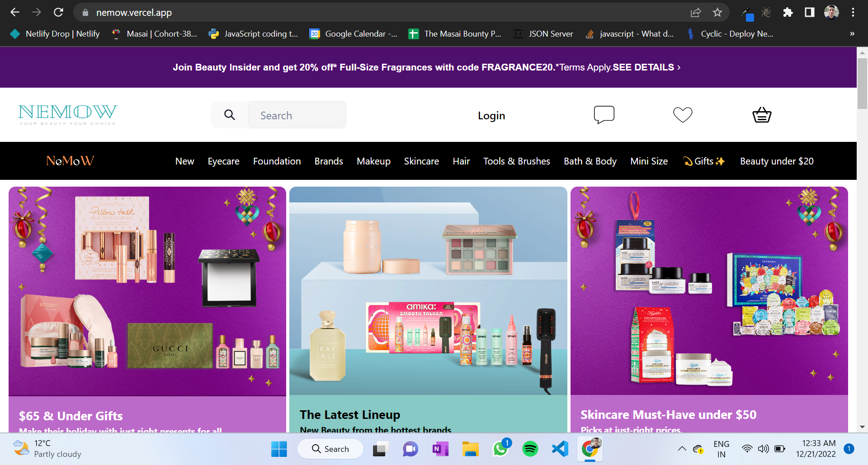868x465 pixels.
Task: Open the Brands menu
Action: 329,161
